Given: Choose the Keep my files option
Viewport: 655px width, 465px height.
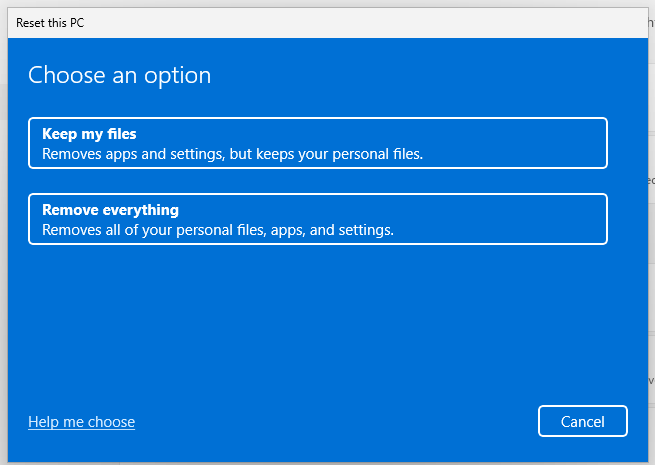Looking at the screenshot, I should pyautogui.click(x=317, y=143).
